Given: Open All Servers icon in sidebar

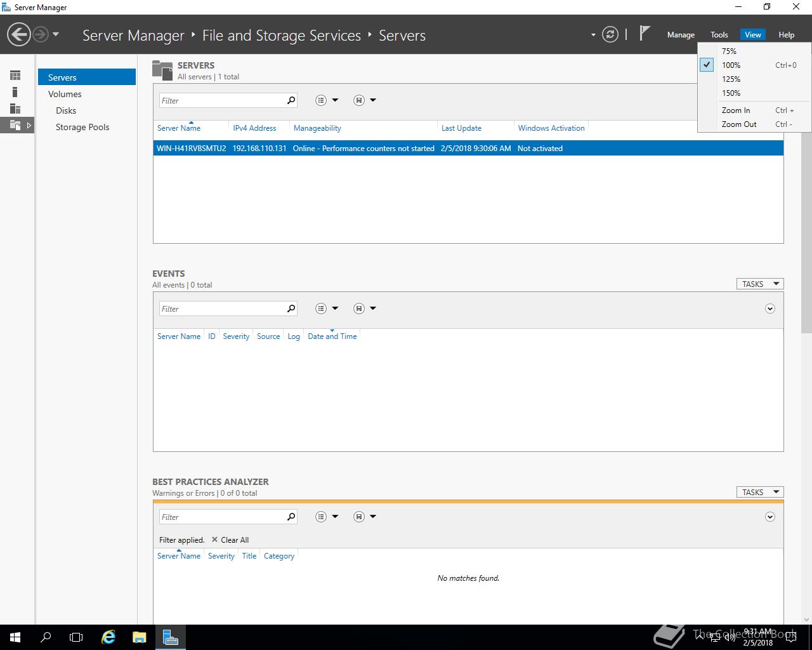Looking at the screenshot, I should [15, 109].
